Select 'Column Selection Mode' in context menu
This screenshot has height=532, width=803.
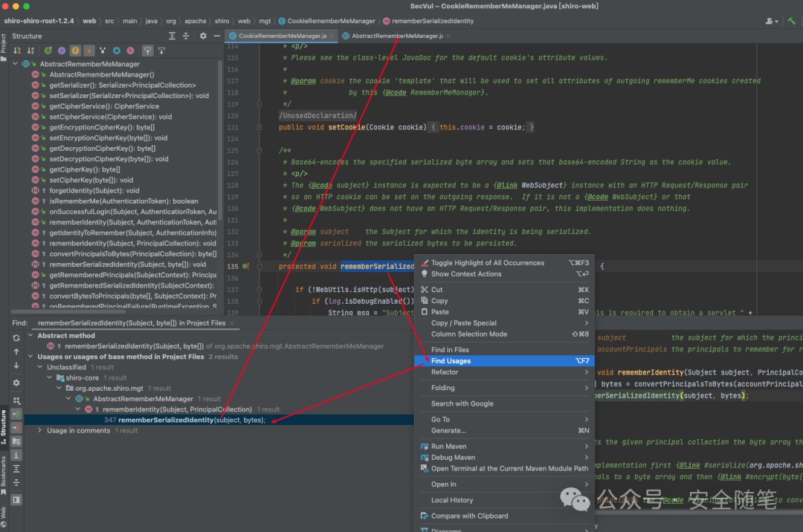[x=504, y=334]
